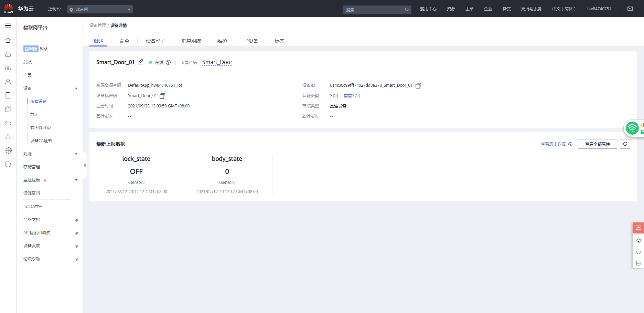This screenshot has height=313, width=644.
Task: Open 工单 in the header
Action: pos(470,9)
